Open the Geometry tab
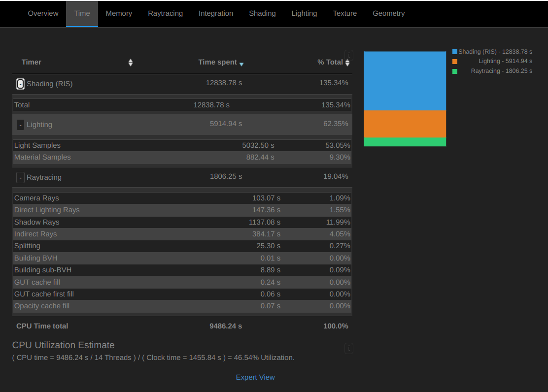This screenshot has width=548, height=392. coord(389,13)
